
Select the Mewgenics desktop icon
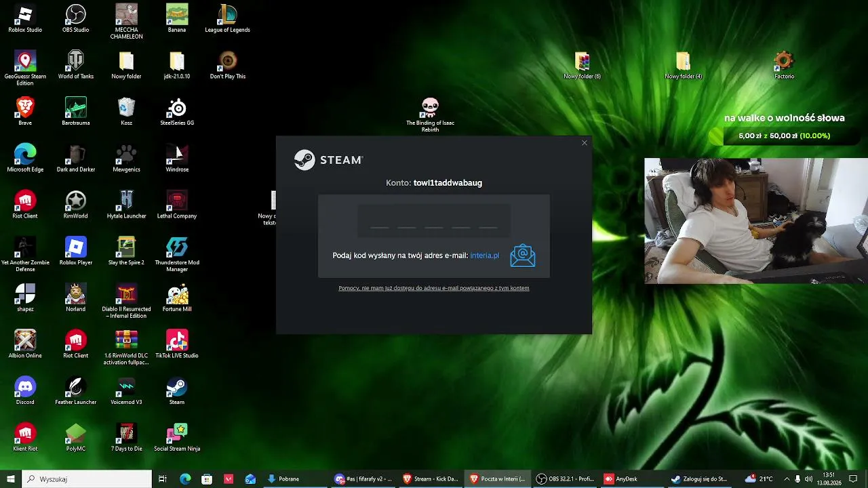126,159
